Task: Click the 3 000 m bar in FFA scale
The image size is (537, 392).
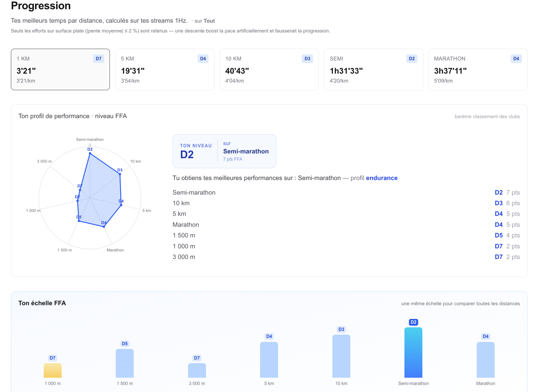Action: (197, 370)
